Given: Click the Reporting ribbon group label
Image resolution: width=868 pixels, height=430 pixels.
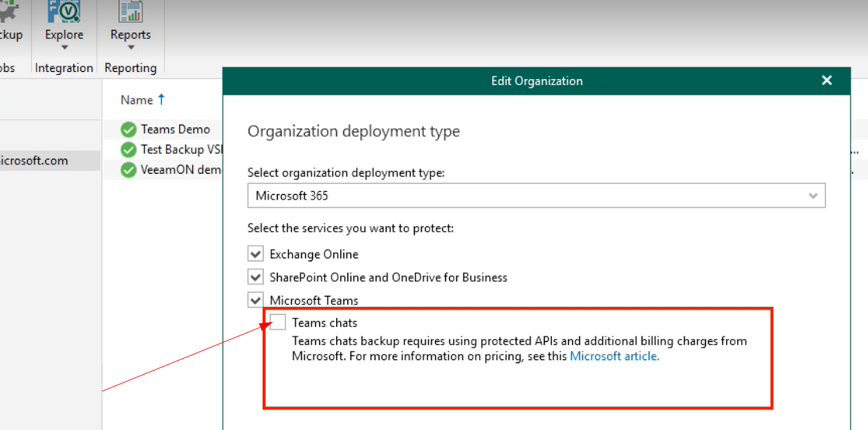Looking at the screenshot, I should 130,68.
